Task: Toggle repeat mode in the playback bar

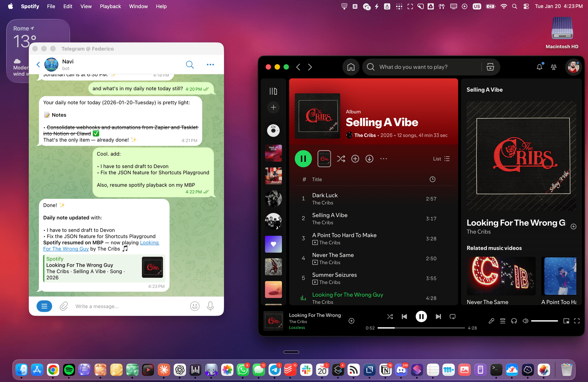Action: click(452, 317)
